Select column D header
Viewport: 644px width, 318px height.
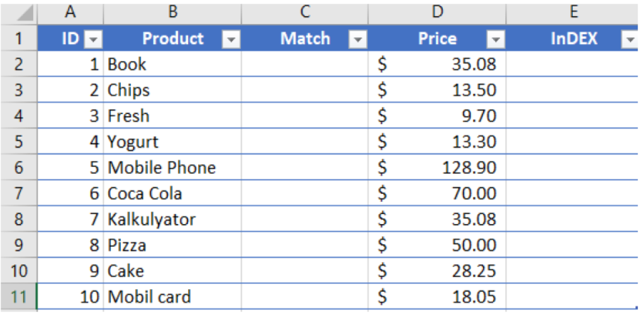pyautogui.click(x=437, y=12)
